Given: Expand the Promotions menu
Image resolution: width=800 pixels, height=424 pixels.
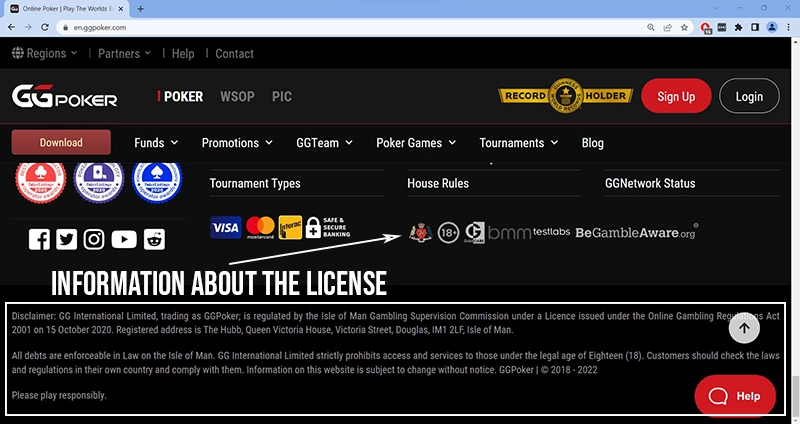Looking at the screenshot, I should 237,143.
